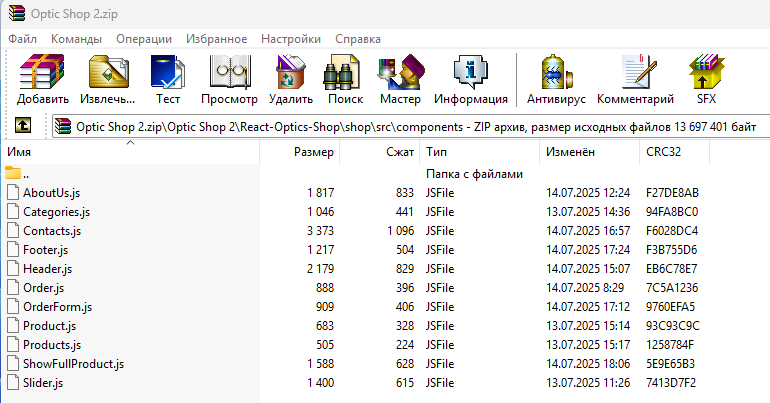Select the parent folder ".." entry
770x403 pixels.
tap(26, 173)
